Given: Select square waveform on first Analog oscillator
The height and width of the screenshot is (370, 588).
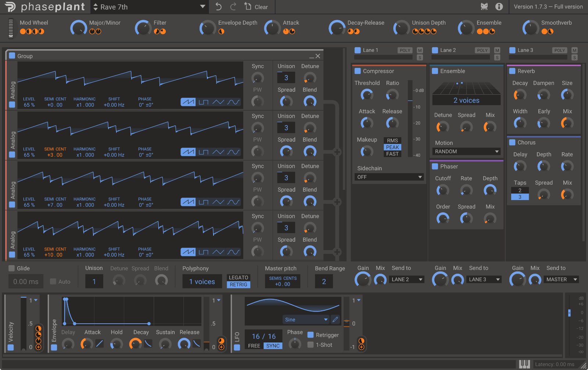Looking at the screenshot, I should (x=203, y=102).
